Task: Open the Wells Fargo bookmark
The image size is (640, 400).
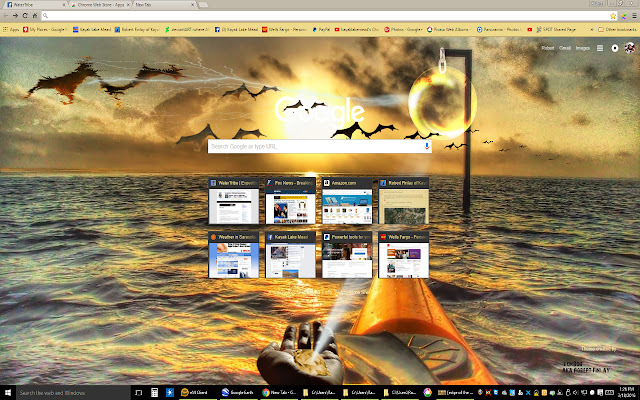Action: pos(285,29)
